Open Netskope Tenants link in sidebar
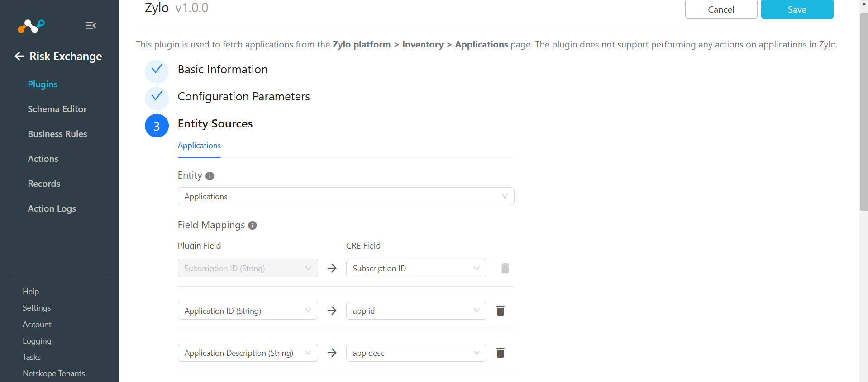Image resolution: width=868 pixels, height=382 pixels. coord(54,373)
